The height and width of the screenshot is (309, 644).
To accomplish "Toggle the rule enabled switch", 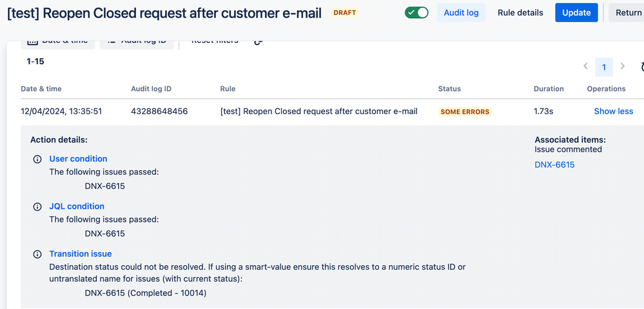I will [416, 13].
